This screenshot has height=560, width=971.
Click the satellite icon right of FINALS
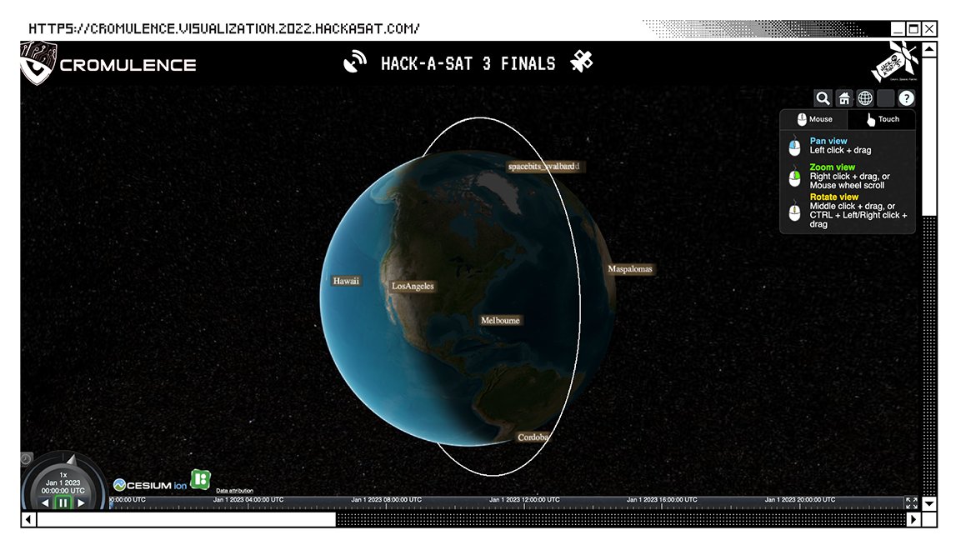(x=582, y=62)
